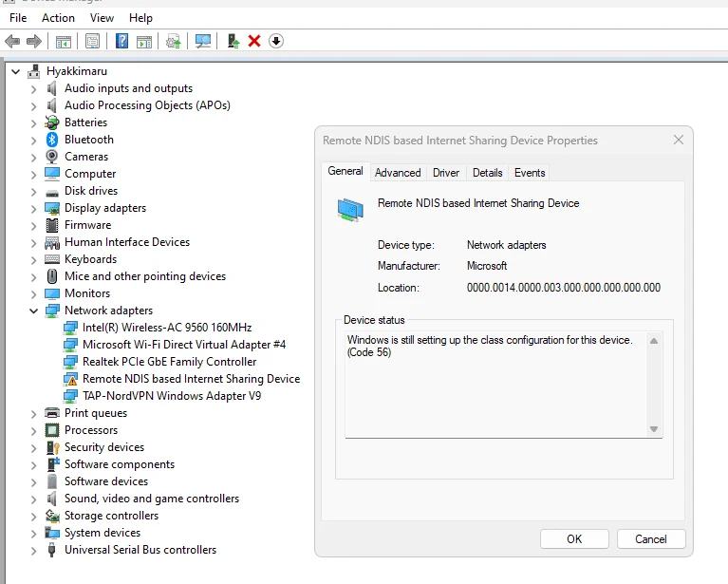Click the Cancel button

(651, 539)
